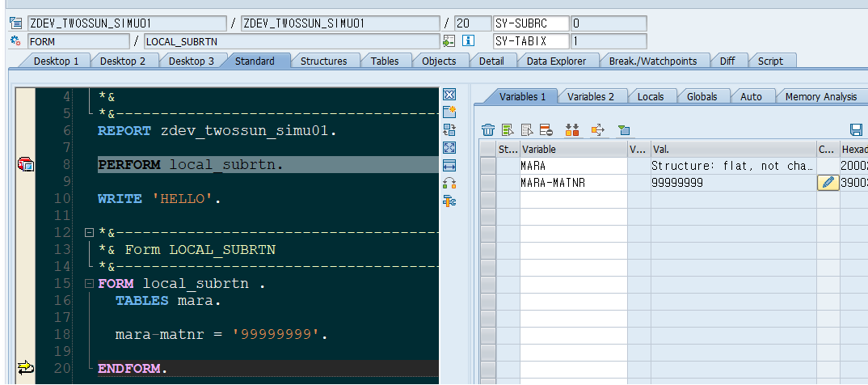Open the Desktop 1 tab

click(x=56, y=61)
